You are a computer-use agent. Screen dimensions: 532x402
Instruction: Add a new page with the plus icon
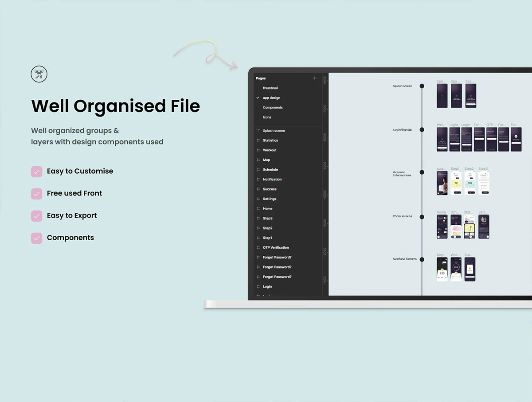point(315,78)
